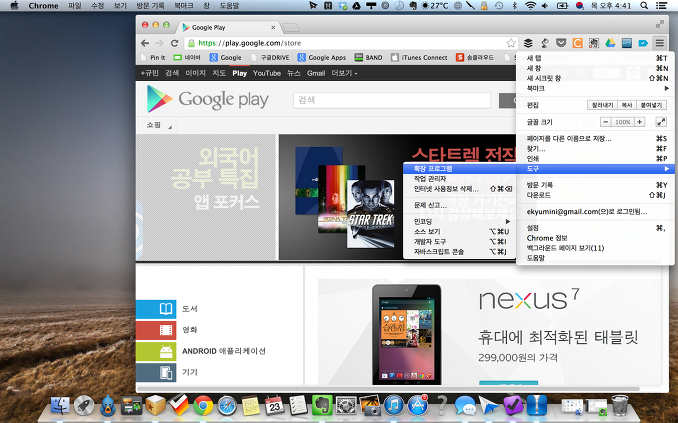Select 작업 관리자 from the submenu

click(x=459, y=179)
